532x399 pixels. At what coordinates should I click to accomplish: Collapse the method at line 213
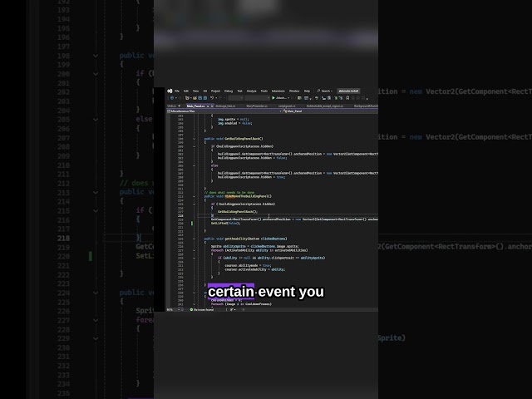(194, 196)
